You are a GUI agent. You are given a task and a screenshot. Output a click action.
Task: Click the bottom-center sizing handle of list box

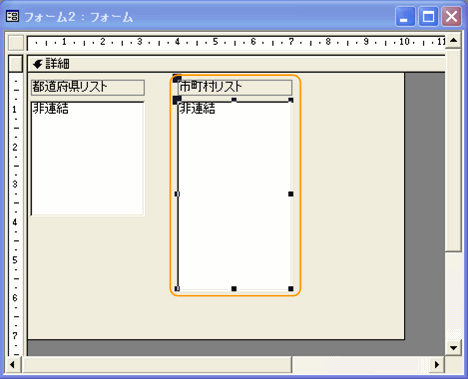[x=234, y=289]
